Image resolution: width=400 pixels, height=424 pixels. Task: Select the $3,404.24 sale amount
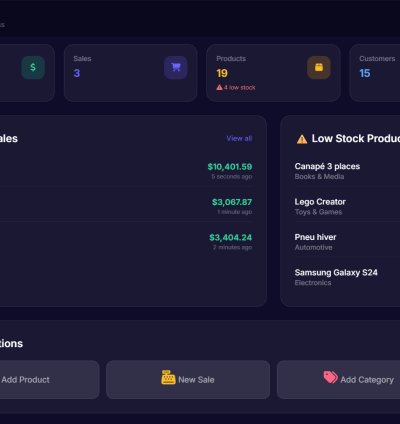click(231, 237)
